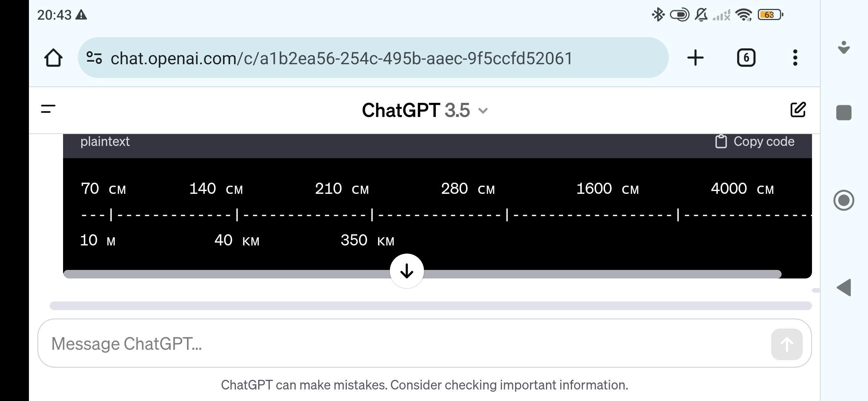
Task: Tap the Android recent apps square button
Action: 844,113
